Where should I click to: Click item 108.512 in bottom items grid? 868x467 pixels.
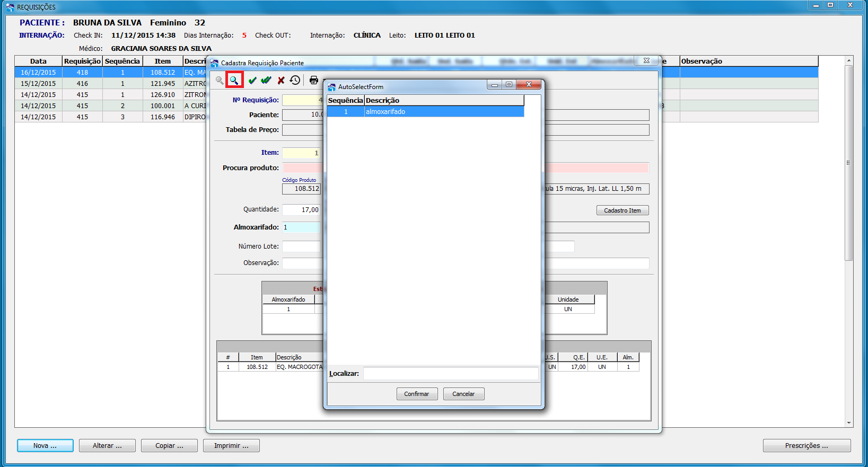click(x=257, y=367)
